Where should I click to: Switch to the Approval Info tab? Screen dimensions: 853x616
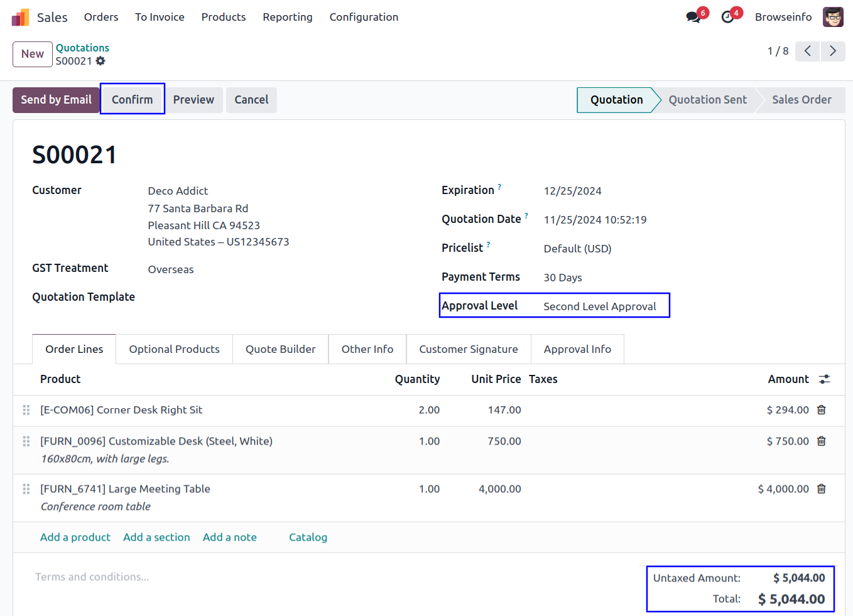[x=577, y=349]
